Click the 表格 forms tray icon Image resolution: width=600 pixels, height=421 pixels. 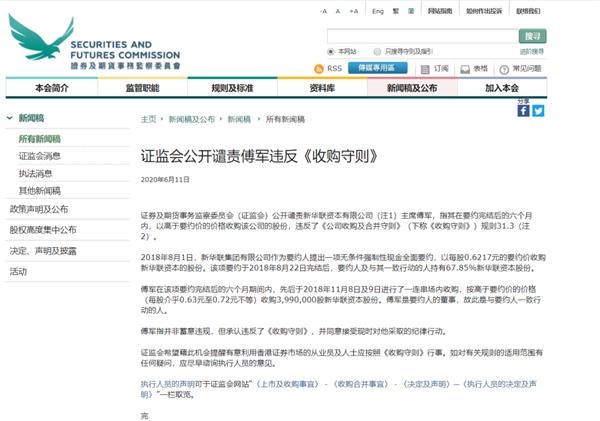point(465,69)
